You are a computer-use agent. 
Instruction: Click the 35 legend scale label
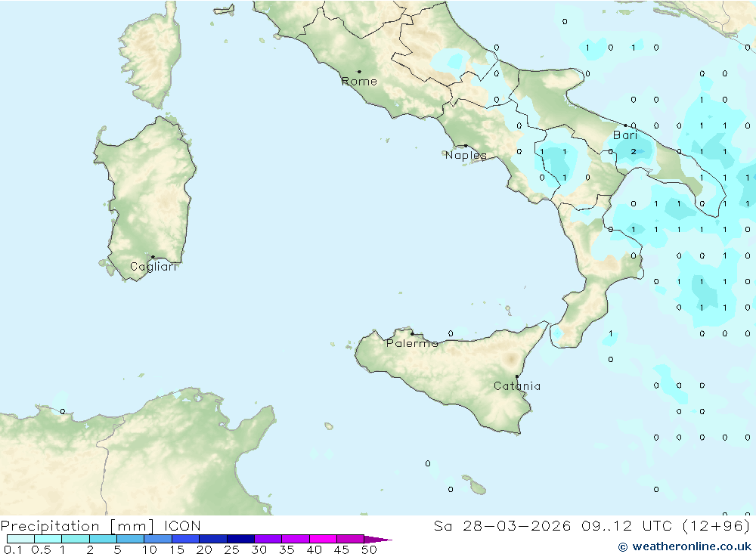pyautogui.click(x=287, y=549)
